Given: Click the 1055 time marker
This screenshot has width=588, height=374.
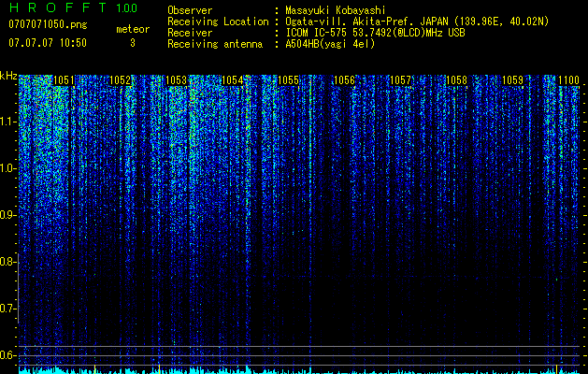Looking at the screenshot, I should pyautogui.click(x=288, y=80).
